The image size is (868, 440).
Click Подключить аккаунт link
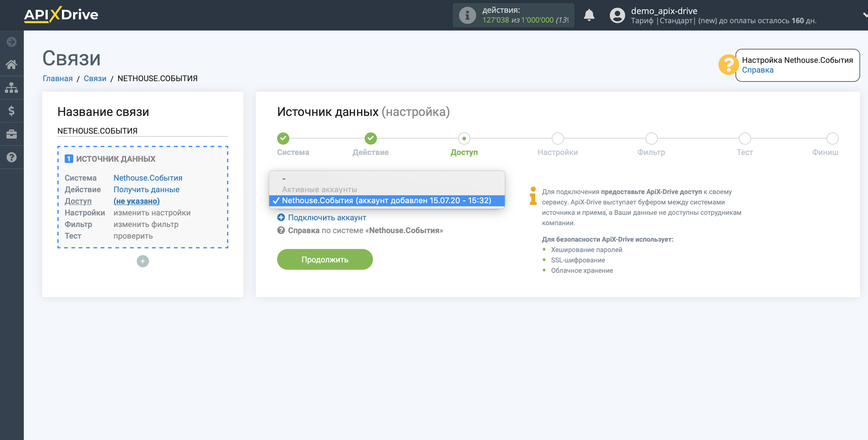[327, 218]
